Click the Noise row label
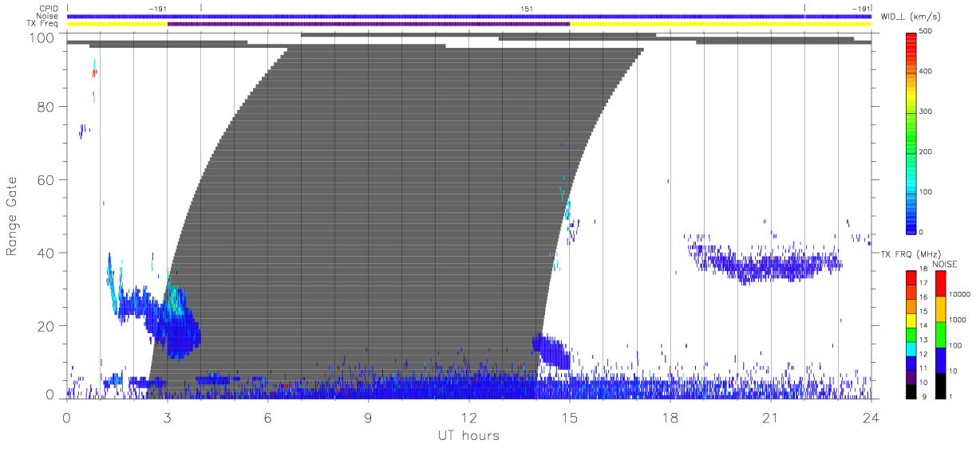The image size is (980, 452). tap(48, 16)
